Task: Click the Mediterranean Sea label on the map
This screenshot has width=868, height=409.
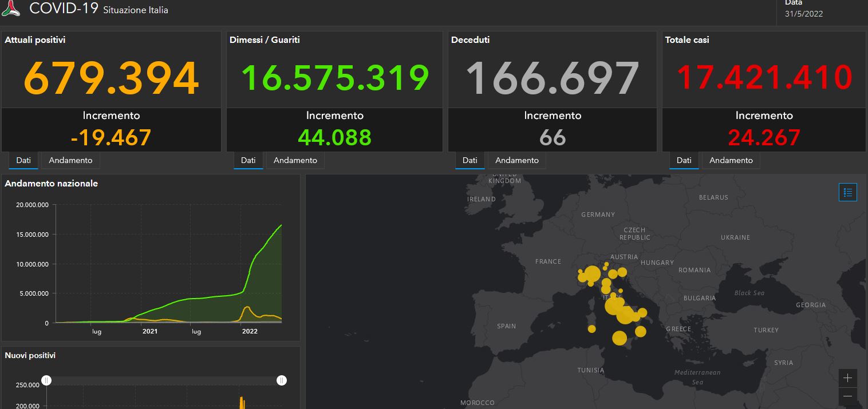Action: click(x=697, y=377)
